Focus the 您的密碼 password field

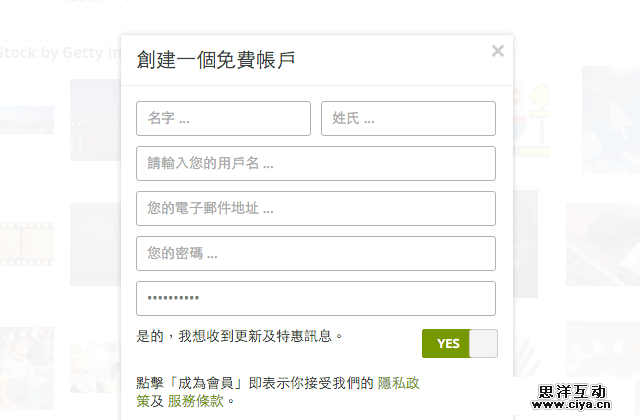[x=316, y=253]
